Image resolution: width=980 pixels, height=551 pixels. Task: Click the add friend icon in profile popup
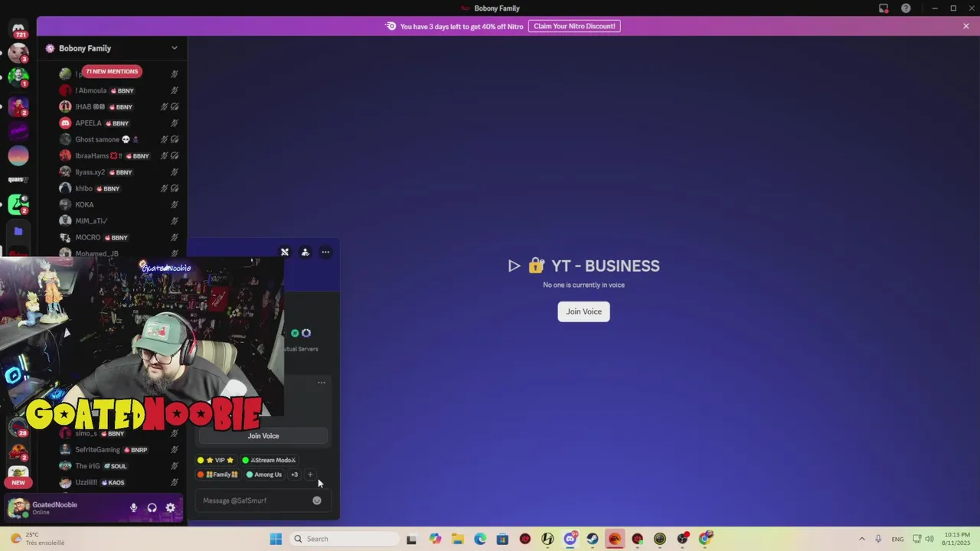305,253
